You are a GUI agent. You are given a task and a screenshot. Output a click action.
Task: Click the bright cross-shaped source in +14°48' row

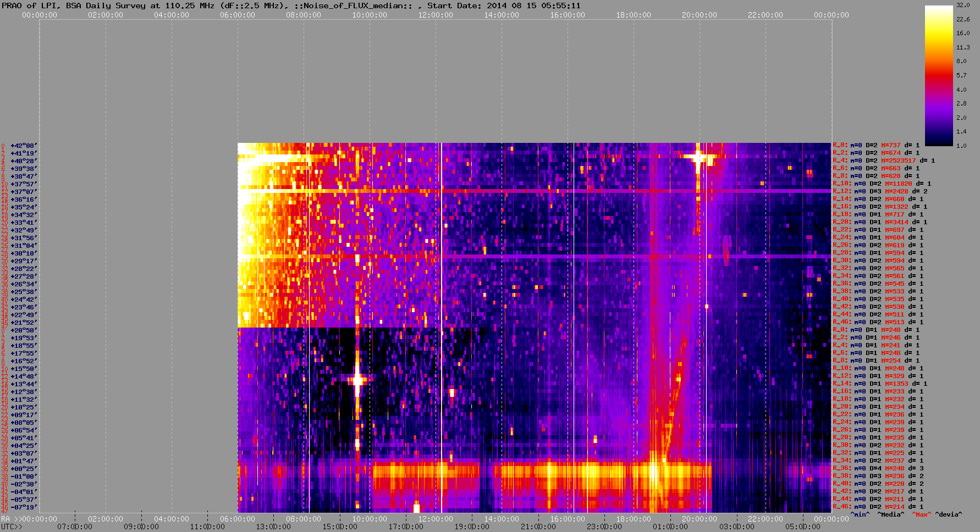click(x=358, y=379)
